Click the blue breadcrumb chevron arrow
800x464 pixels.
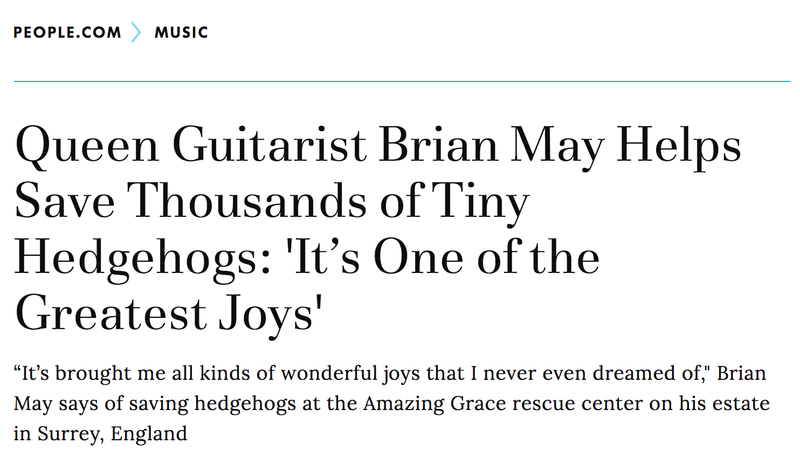click(x=136, y=33)
